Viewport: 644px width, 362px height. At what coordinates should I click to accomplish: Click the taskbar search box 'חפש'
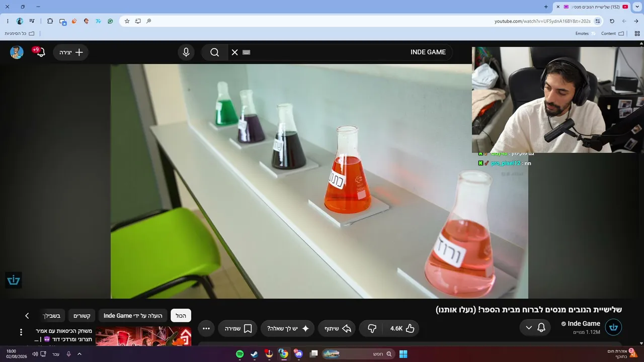(359, 354)
